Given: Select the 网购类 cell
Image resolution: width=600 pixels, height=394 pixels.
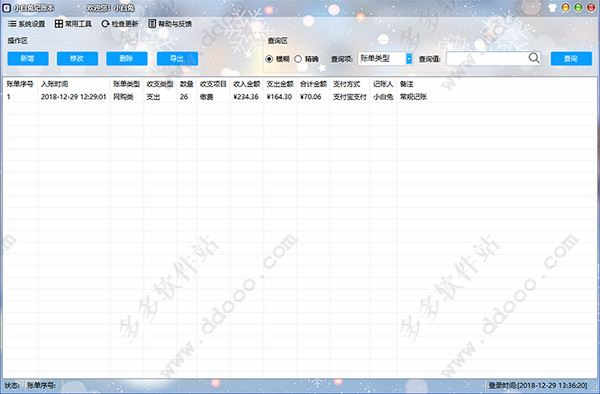Looking at the screenshot, I should tap(123, 97).
